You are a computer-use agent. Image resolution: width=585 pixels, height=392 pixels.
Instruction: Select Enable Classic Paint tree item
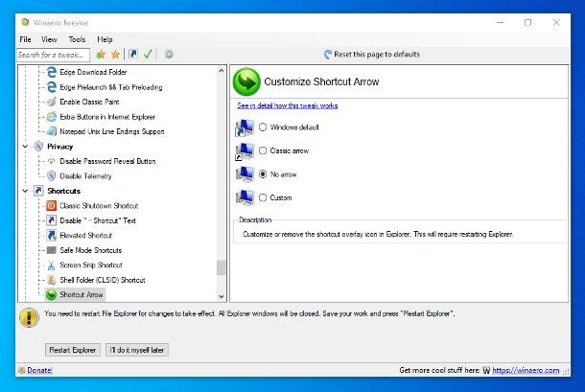pyautogui.click(x=89, y=102)
